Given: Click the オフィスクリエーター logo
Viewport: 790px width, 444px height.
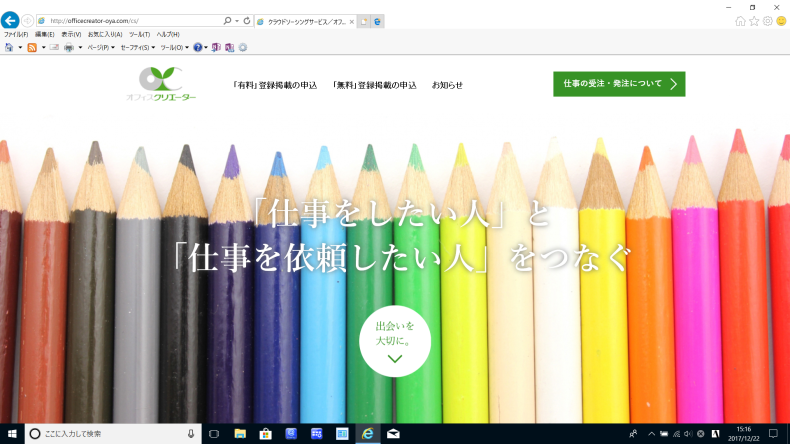Looking at the screenshot, I should [x=161, y=84].
